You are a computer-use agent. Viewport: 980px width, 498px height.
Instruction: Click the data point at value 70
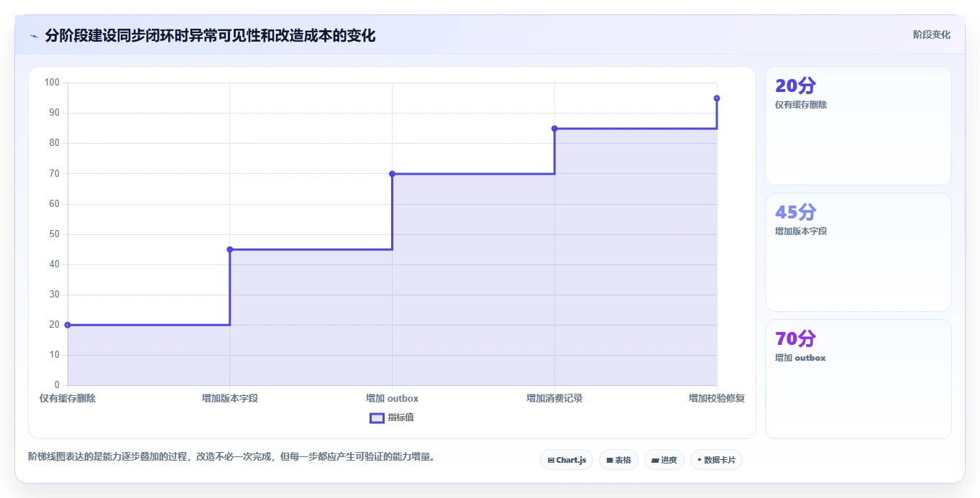pos(392,174)
